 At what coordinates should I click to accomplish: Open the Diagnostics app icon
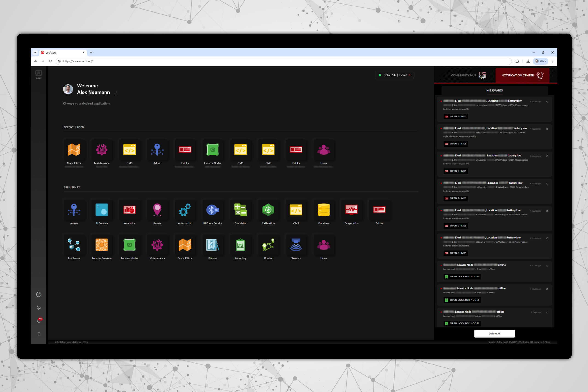351,210
